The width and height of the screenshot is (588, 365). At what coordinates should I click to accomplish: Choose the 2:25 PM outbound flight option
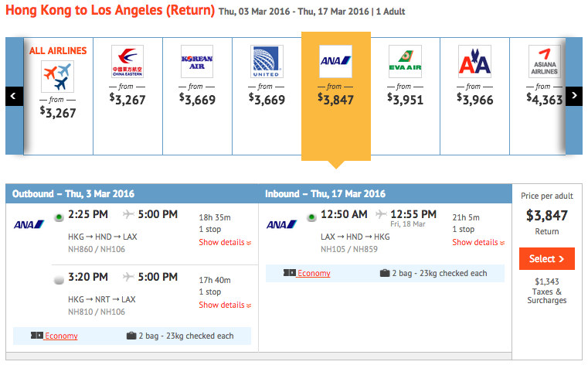(x=59, y=217)
